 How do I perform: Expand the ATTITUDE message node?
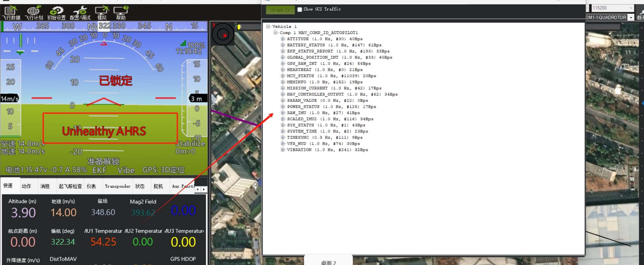283,39
